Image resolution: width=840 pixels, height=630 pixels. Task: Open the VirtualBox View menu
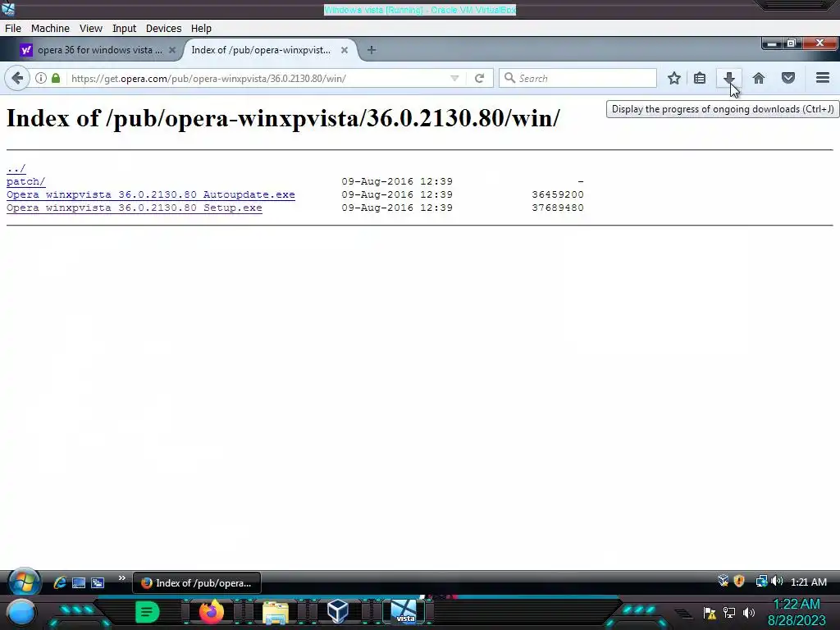pos(90,29)
